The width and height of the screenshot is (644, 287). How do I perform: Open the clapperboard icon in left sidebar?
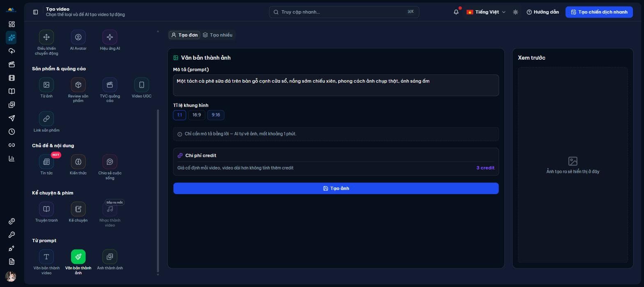point(11,65)
